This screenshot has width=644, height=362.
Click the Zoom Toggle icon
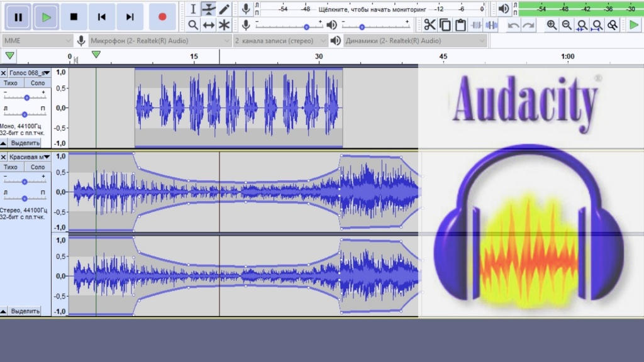pyautogui.click(x=613, y=25)
